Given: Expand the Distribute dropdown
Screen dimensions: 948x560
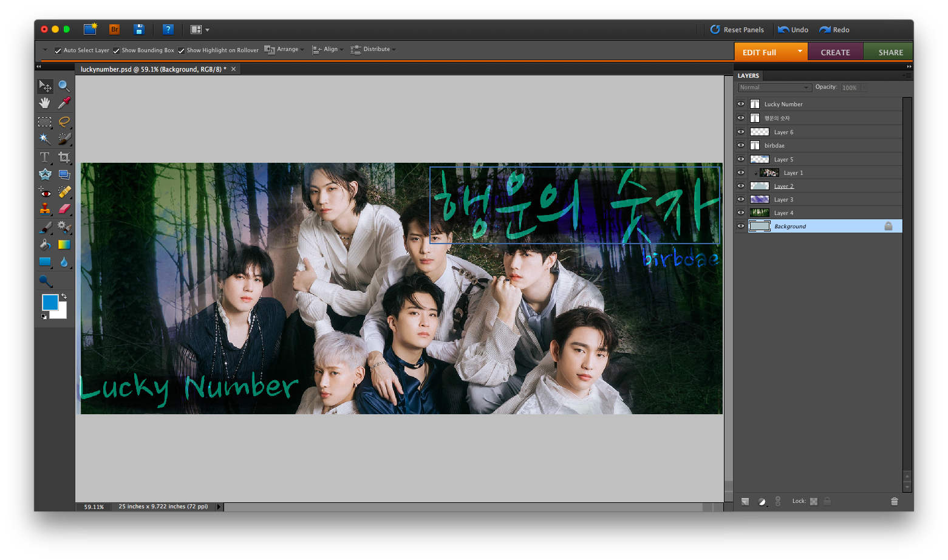Looking at the screenshot, I should tap(373, 50).
